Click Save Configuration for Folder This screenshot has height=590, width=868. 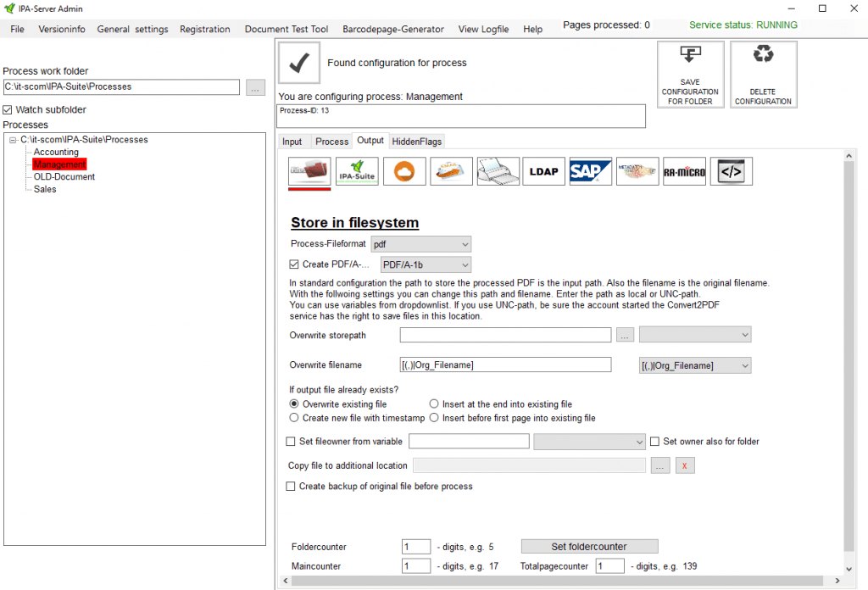click(690, 74)
